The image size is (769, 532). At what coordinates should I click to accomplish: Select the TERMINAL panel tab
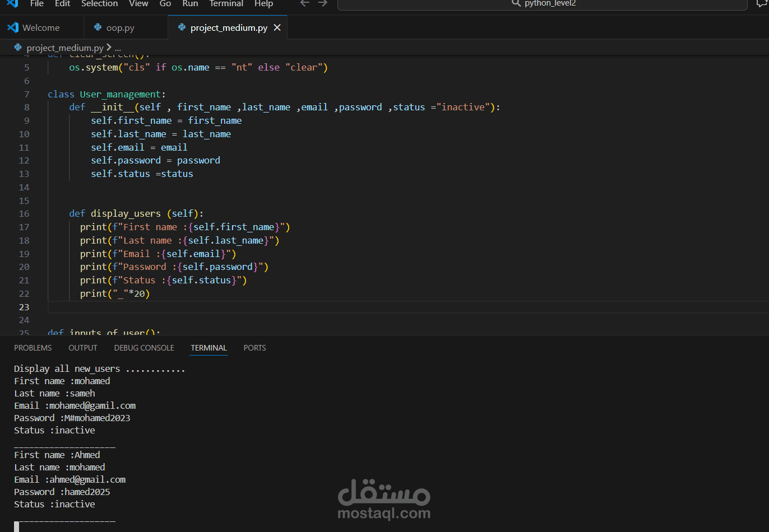pos(209,348)
